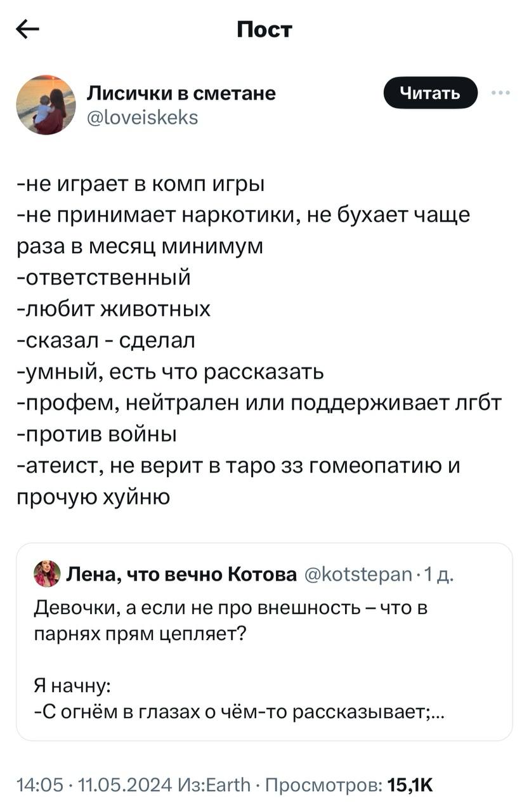529x812 pixels.
Task: Open the Лена, что вечно Котова name
Action: click(x=182, y=574)
